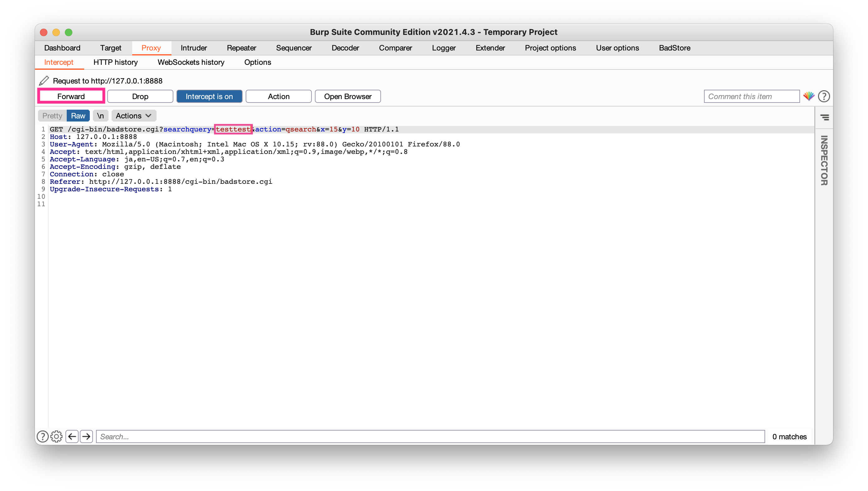The width and height of the screenshot is (868, 491).
Task: Open the inspector panel menu icon
Action: tap(824, 117)
